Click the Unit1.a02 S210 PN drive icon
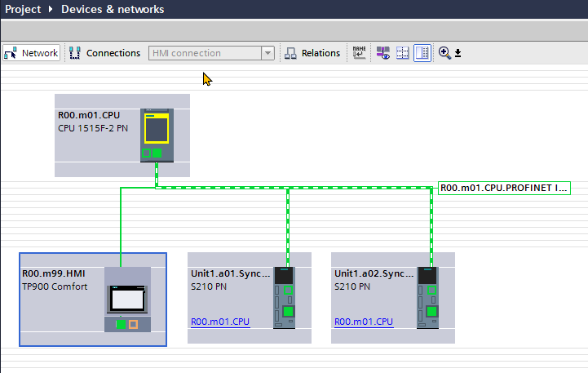The image size is (588, 373). 428,298
